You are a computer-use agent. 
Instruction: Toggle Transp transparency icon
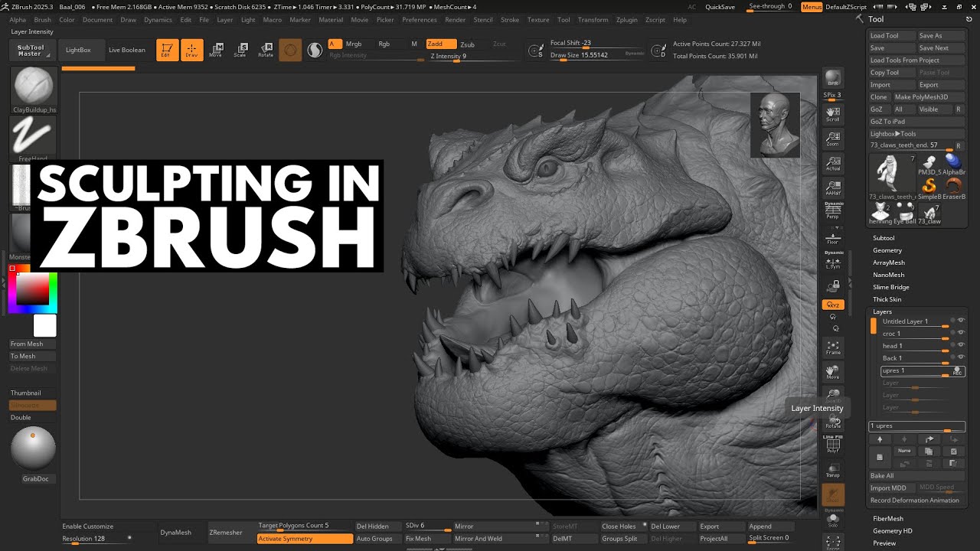(832, 470)
